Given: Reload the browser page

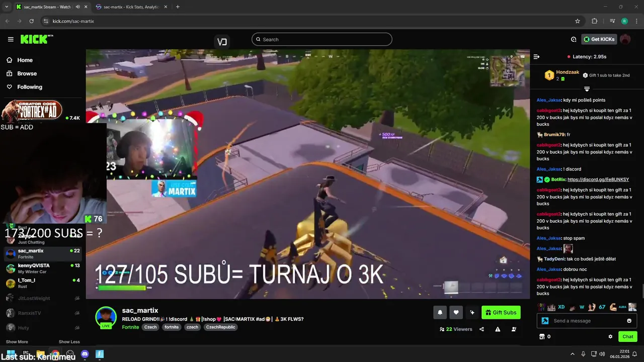Looking at the screenshot, I should coord(32,21).
